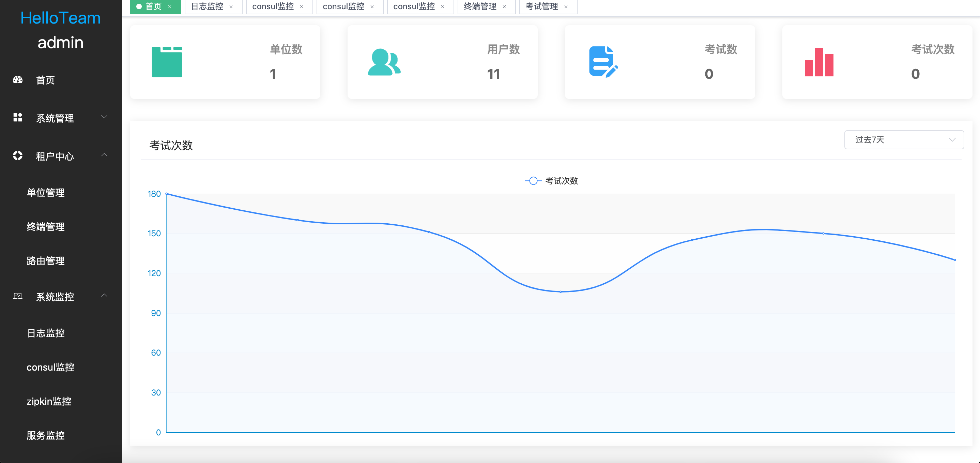Click the 用户数 value 11

coord(493,74)
